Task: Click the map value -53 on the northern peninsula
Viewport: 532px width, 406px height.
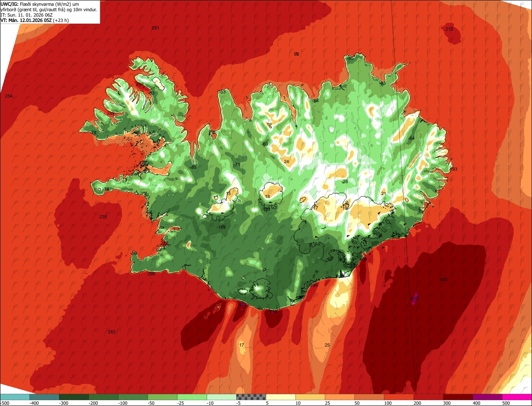Action: coord(222,92)
